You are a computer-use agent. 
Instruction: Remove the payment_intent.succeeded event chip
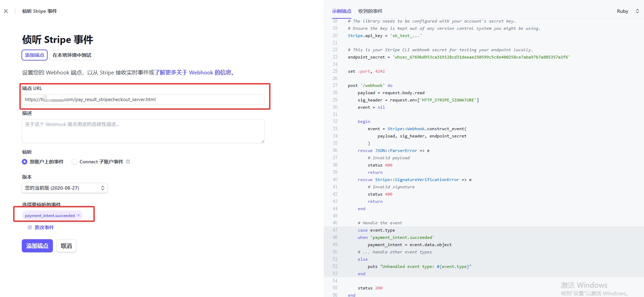[x=79, y=215]
